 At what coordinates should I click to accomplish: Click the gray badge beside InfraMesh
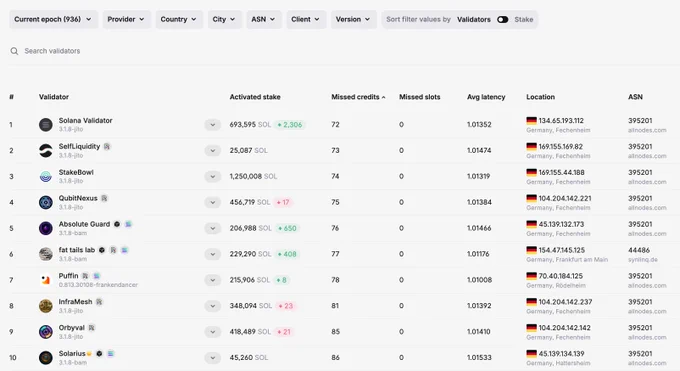[x=99, y=302]
